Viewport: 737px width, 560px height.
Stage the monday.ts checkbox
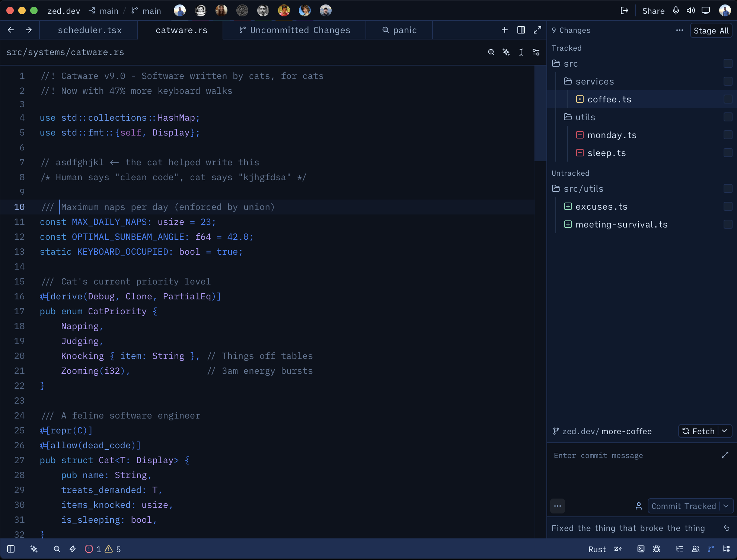coord(728,135)
